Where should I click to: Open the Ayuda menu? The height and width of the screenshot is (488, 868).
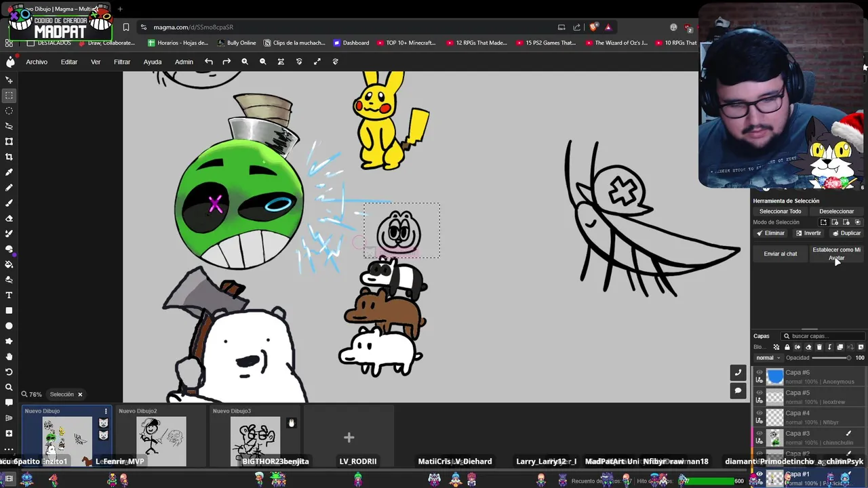click(153, 62)
